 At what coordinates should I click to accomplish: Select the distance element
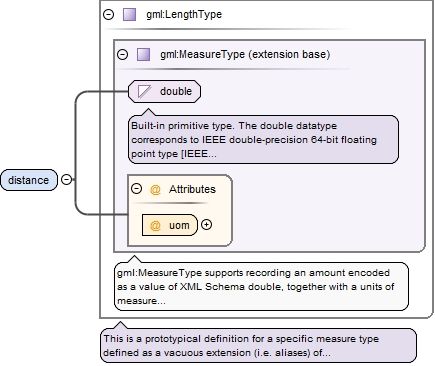tap(29, 180)
